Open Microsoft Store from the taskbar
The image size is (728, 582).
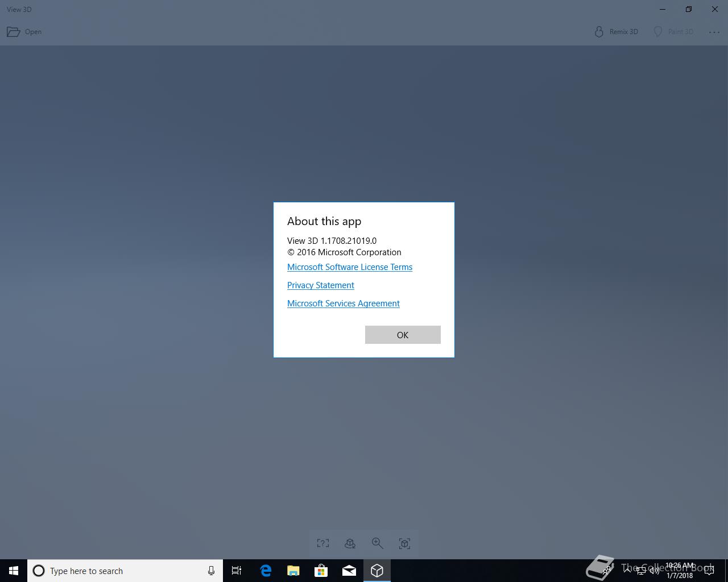pyautogui.click(x=321, y=571)
